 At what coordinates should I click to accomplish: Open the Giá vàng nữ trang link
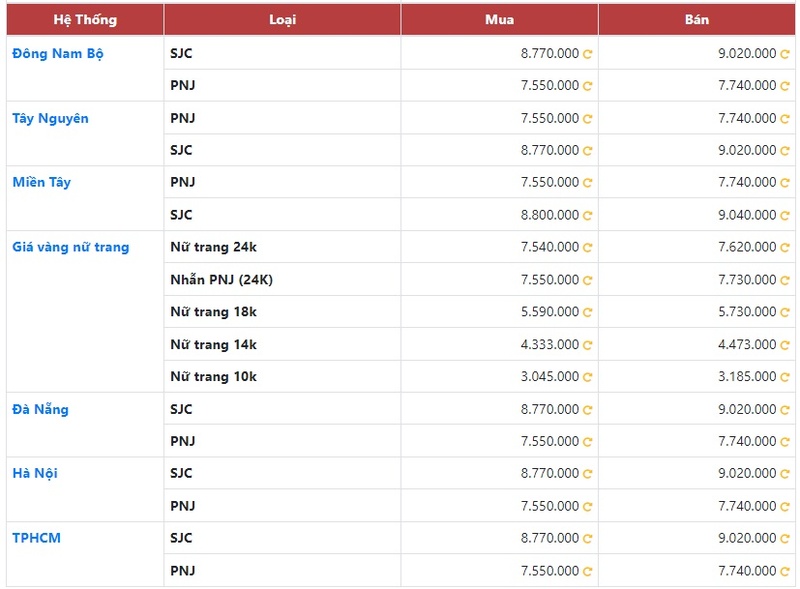coord(71,247)
